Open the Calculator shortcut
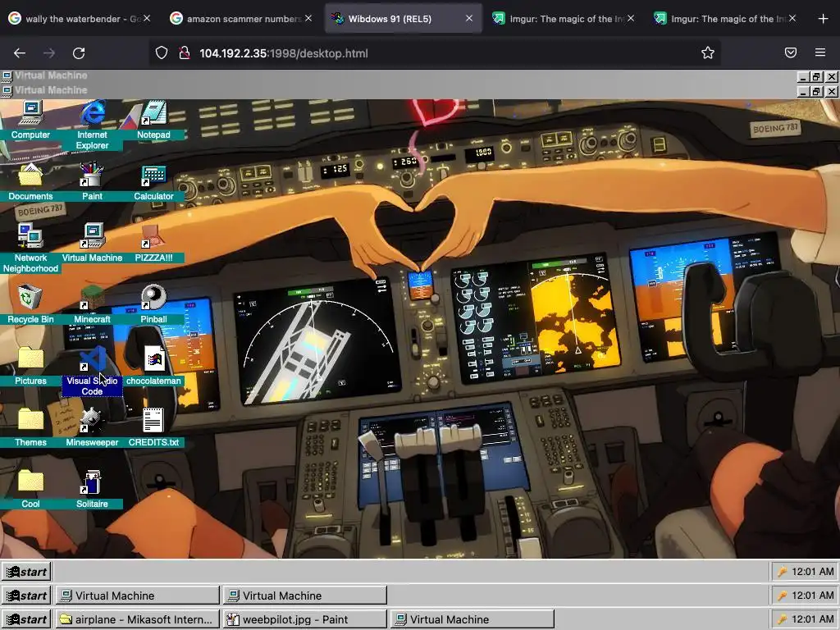Viewport: 840px width, 630px height. (153, 182)
